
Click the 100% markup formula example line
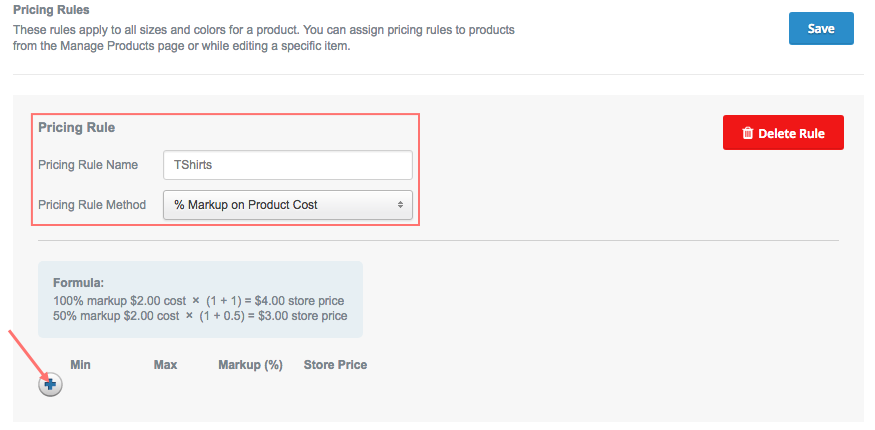(199, 301)
